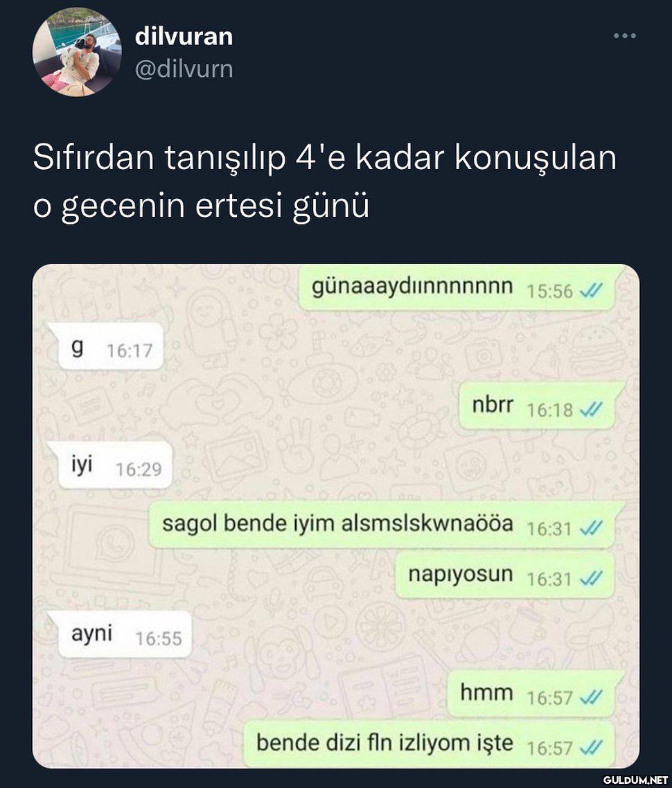
Task: Select the günaaaydıınnnnnnn message bubble
Action: [x=457, y=288]
